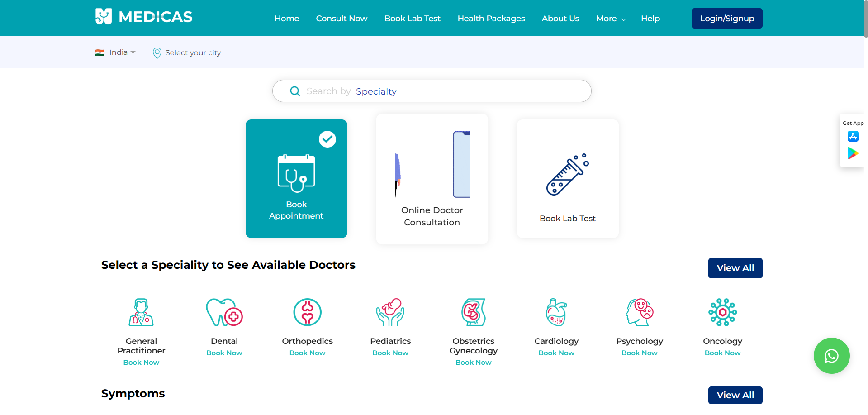The width and height of the screenshot is (868, 415).
Task: Select the Dental tooth icon
Action: [x=224, y=312]
